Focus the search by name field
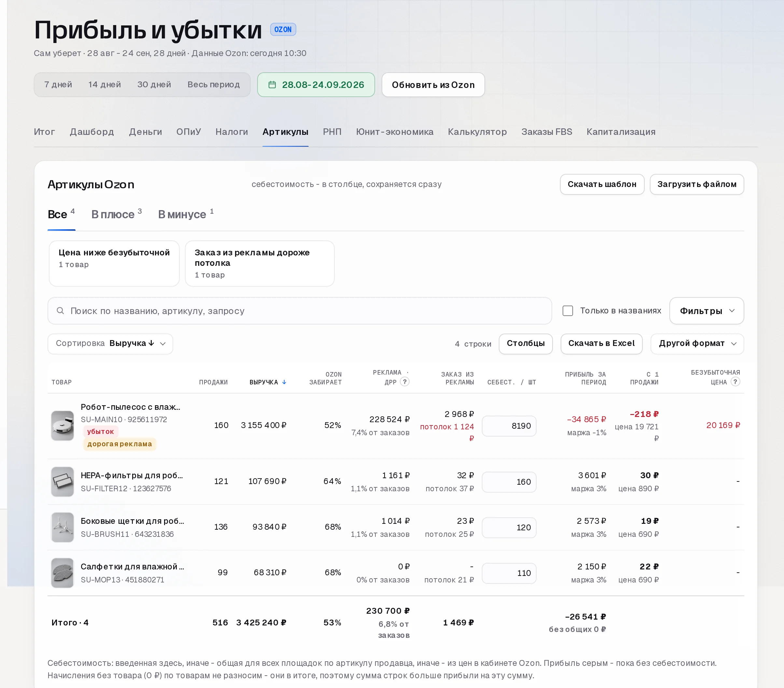Screen dimensions: 784x688 click(x=300, y=311)
